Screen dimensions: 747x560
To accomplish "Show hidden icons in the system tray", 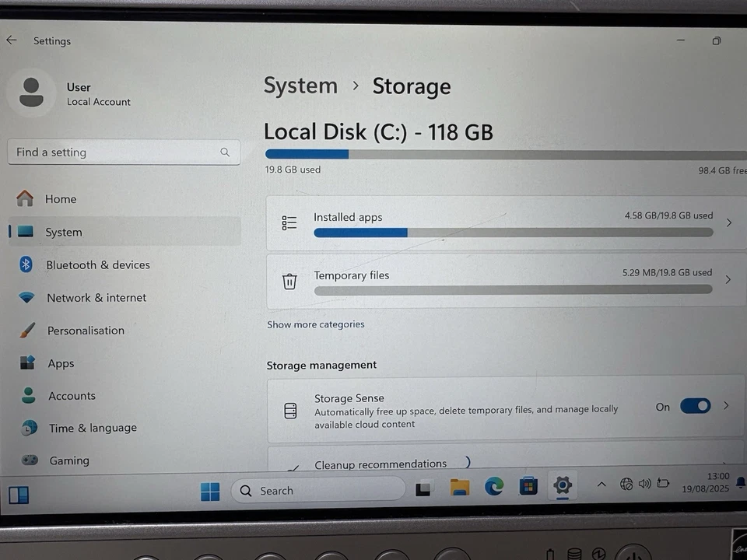I will [601, 484].
